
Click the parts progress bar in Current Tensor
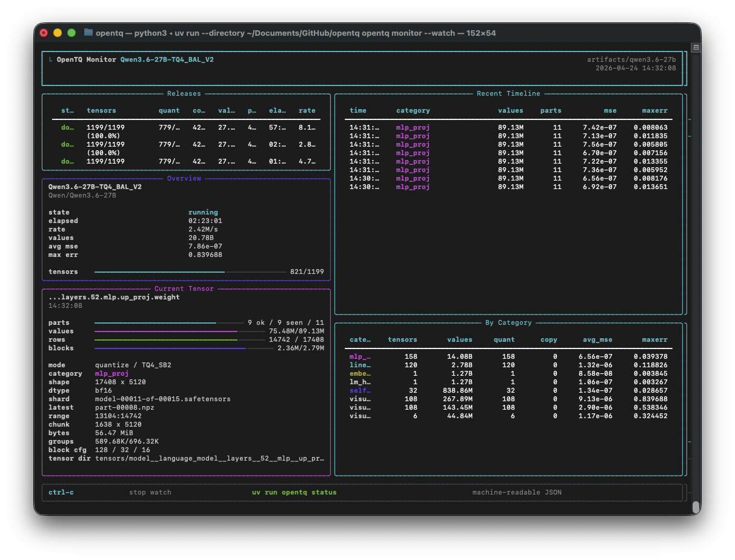[169, 323]
